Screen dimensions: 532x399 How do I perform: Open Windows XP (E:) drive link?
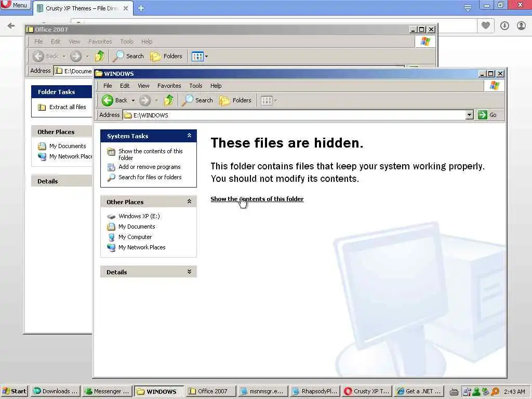(139, 216)
